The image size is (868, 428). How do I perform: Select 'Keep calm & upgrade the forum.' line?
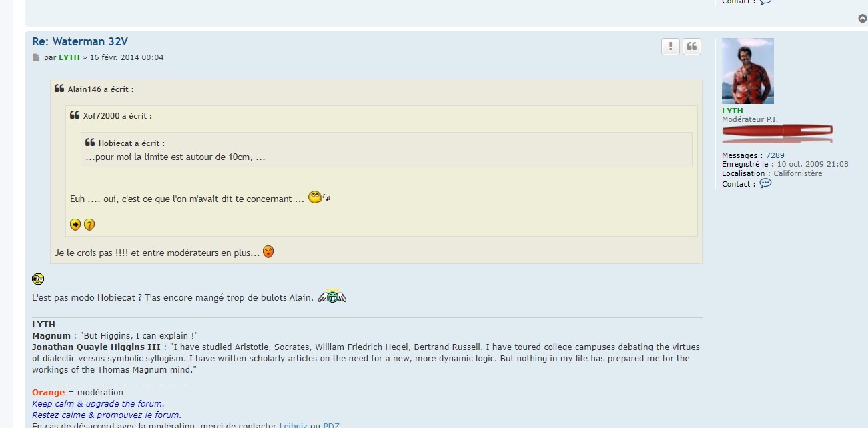coord(98,403)
